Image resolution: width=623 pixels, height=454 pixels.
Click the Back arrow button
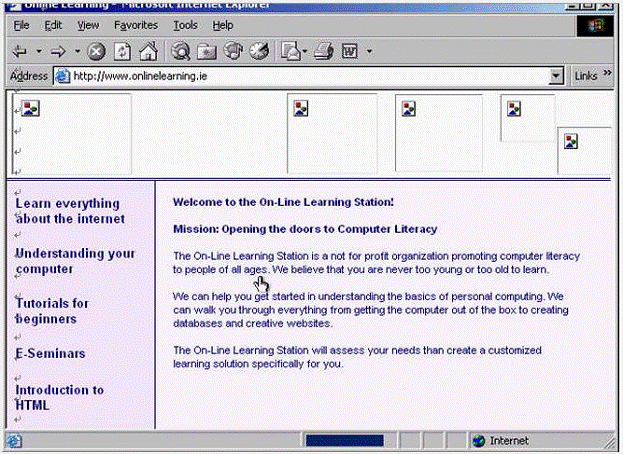20,50
